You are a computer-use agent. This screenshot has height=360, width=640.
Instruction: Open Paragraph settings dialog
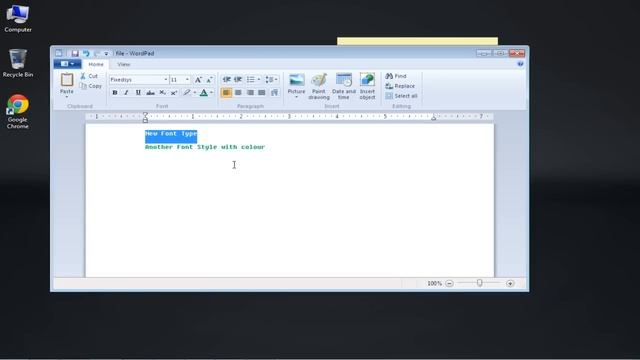[274, 93]
